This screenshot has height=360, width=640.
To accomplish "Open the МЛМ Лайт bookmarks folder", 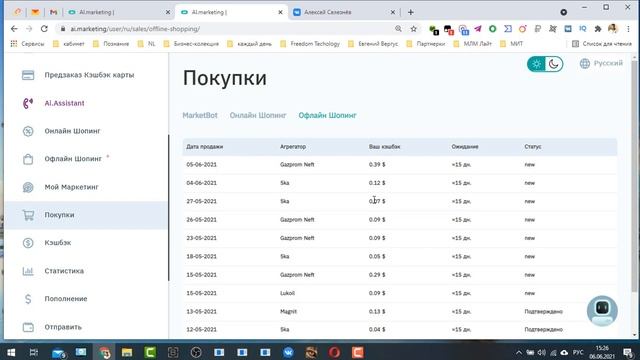I will tap(473, 44).
